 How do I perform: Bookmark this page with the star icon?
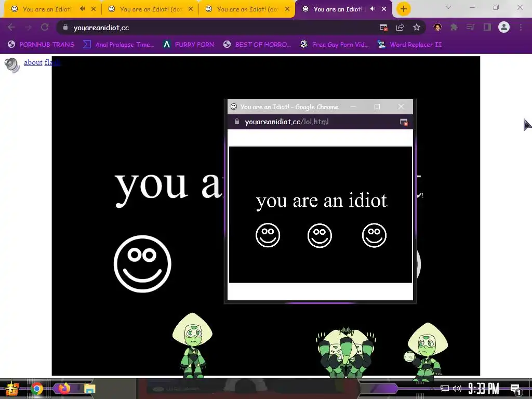(417, 28)
